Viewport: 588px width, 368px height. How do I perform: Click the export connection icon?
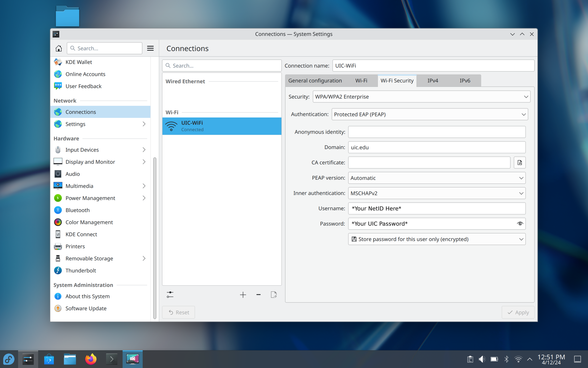point(274,295)
